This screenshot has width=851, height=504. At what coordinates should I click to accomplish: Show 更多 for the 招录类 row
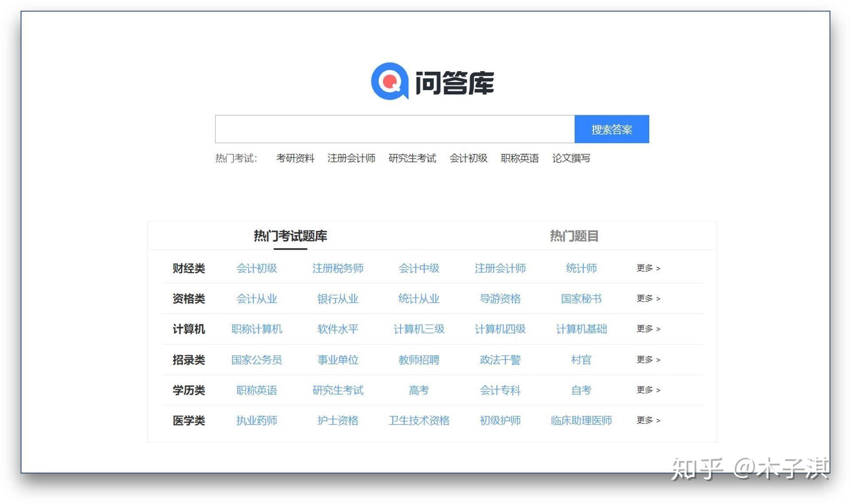pyautogui.click(x=648, y=359)
